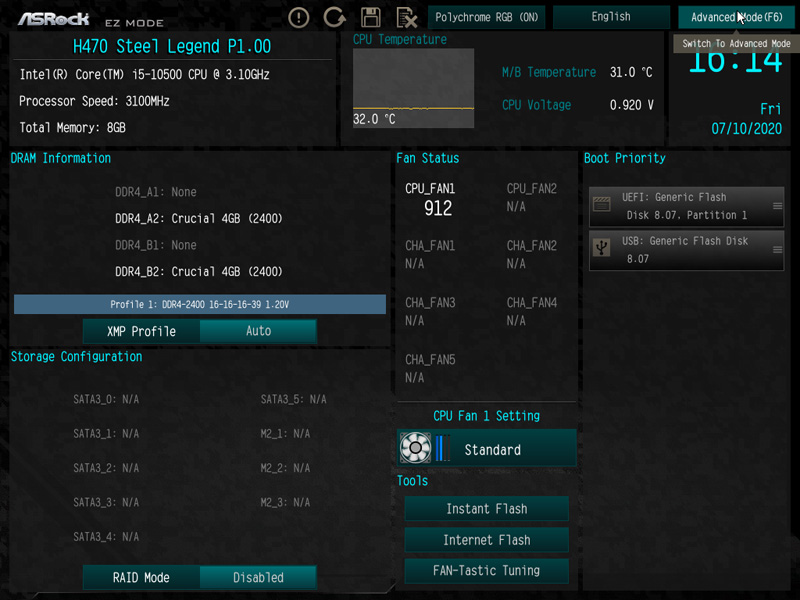Toggle RAID Mode Disabled setting

(258, 578)
